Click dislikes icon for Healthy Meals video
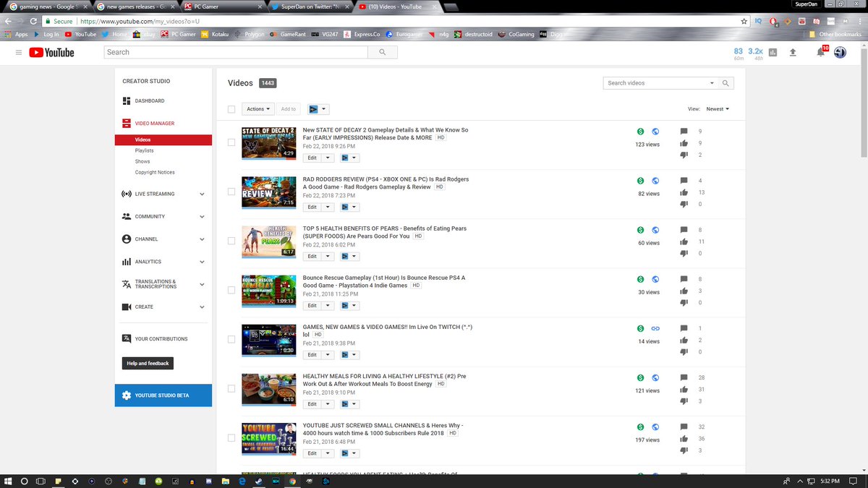Viewport: 868px width, 488px height. [684, 401]
